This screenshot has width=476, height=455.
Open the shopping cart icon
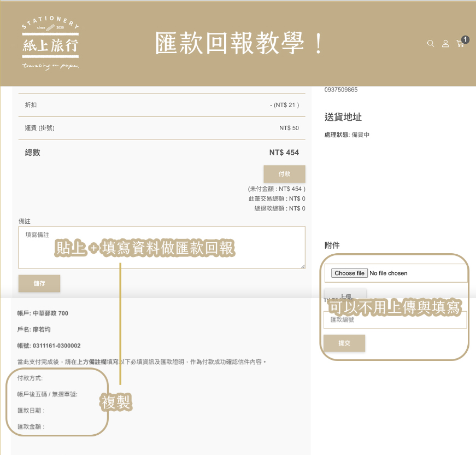[460, 44]
